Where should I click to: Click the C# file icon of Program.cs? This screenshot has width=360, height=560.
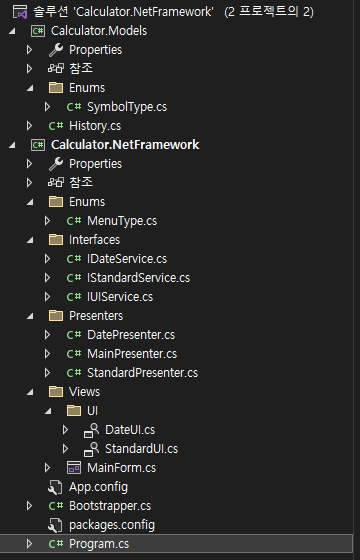[x=56, y=544]
